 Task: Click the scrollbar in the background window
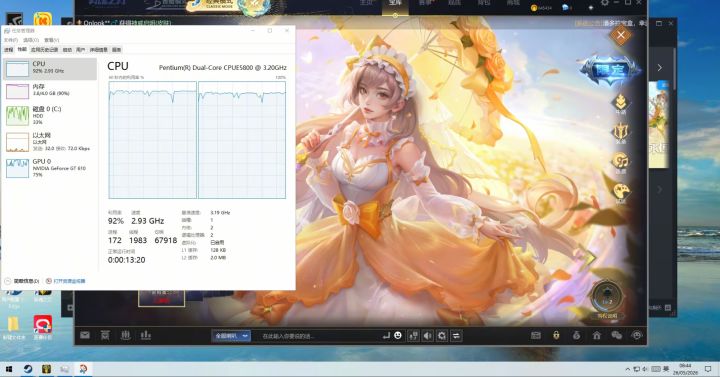(x=675, y=69)
